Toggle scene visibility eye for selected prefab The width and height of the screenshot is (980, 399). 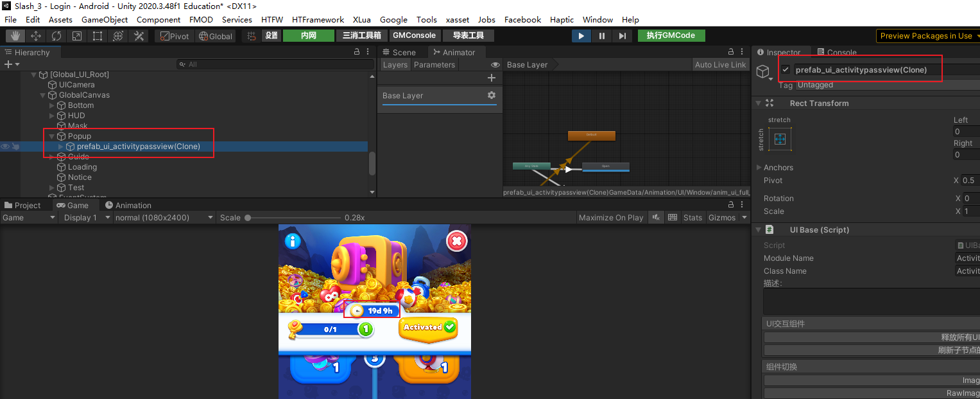point(5,146)
